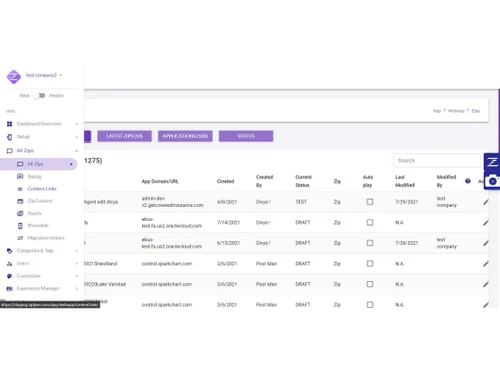Check Auto play for 7/14/2021 row
The width and height of the screenshot is (500, 375).
click(370, 222)
